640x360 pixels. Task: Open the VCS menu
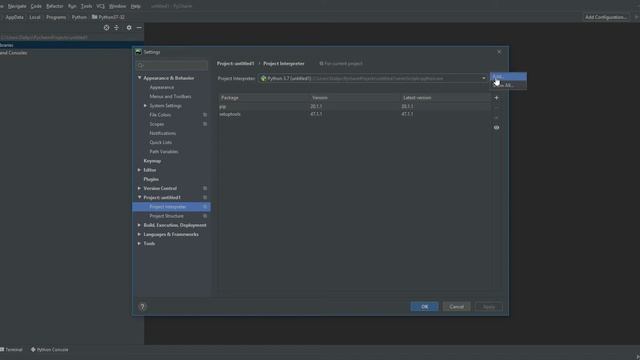(x=100, y=6)
